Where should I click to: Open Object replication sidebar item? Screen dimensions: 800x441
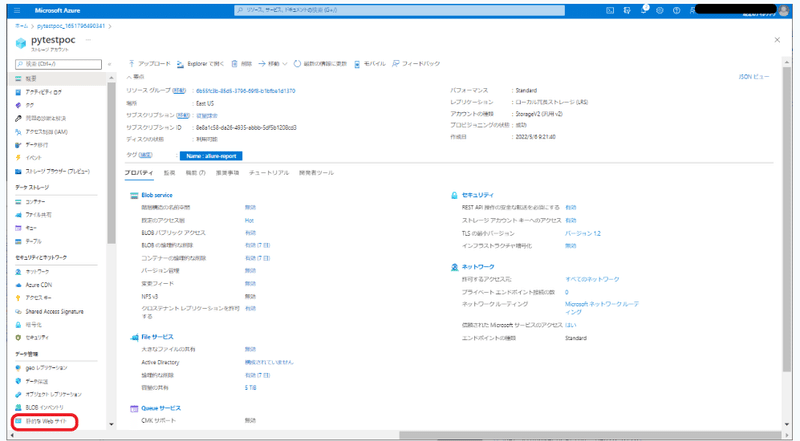click(x=53, y=395)
